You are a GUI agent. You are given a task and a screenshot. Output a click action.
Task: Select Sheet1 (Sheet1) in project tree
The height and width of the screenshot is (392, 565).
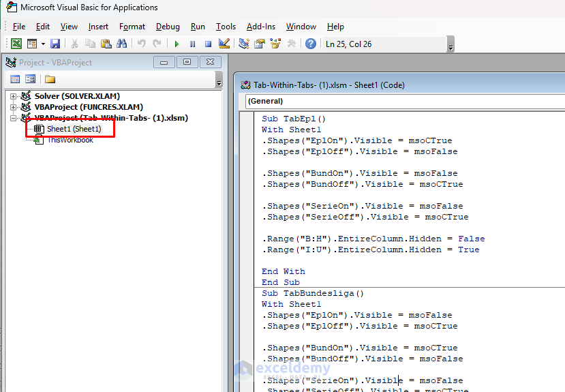click(74, 129)
